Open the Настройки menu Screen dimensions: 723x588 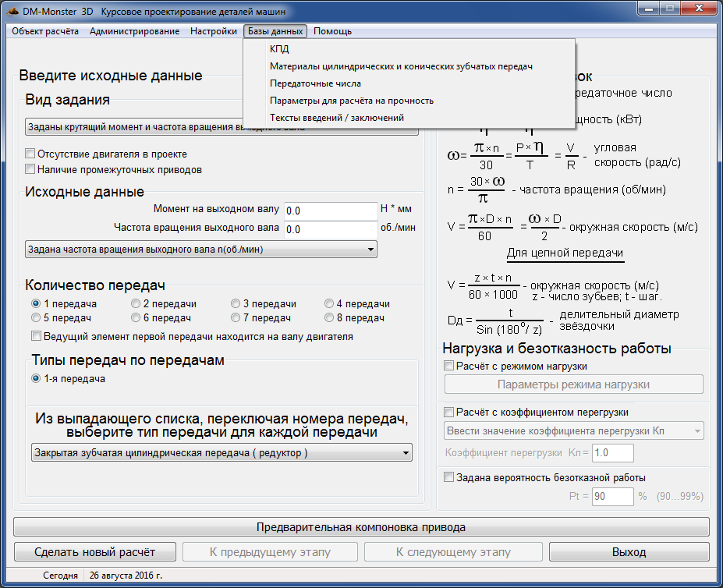(x=214, y=31)
